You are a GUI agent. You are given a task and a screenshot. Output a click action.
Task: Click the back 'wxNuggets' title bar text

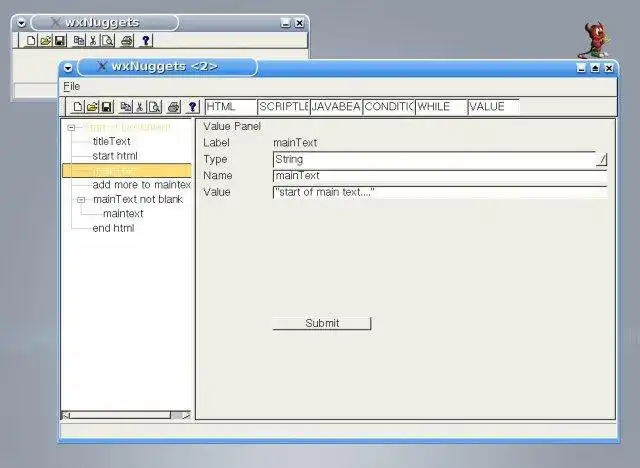tap(102, 22)
